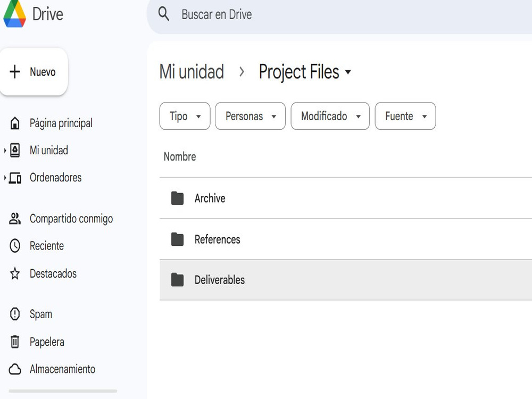Open the Fuente filter dropdown

pos(405,116)
